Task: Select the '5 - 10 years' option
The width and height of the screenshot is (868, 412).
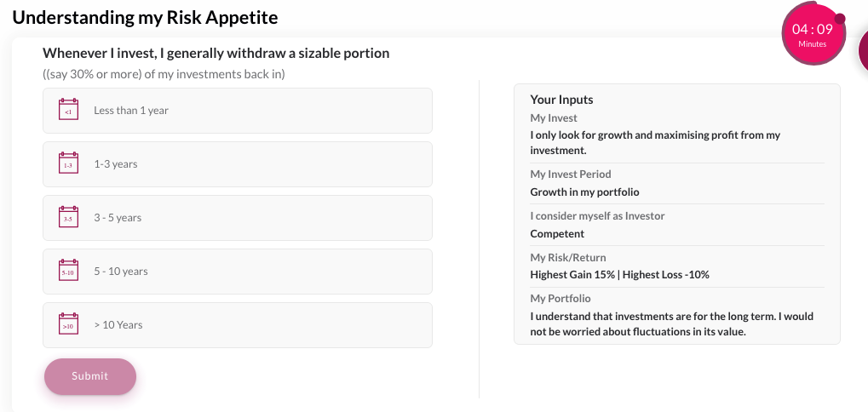Action: 121,272
